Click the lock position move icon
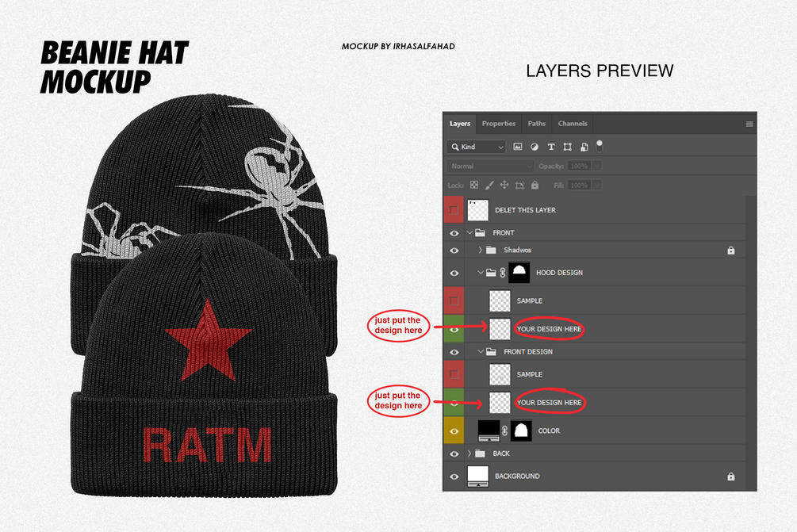This screenshot has width=797, height=532. coord(504,185)
